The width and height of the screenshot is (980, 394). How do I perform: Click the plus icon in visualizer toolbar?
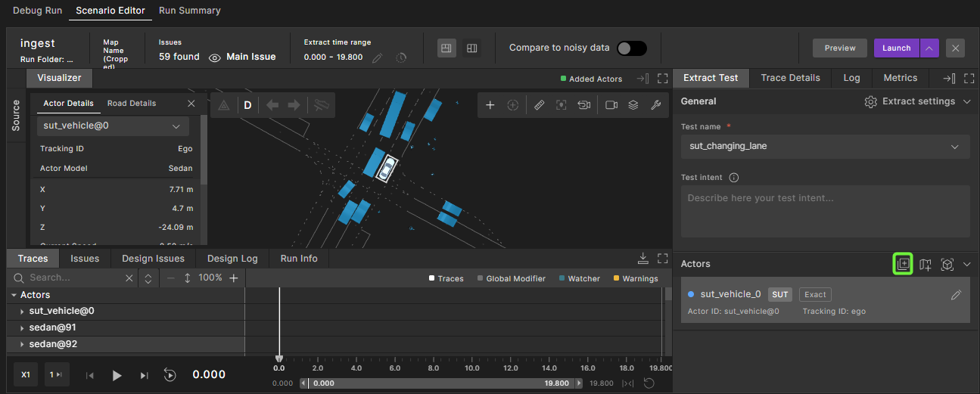click(490, 105)
